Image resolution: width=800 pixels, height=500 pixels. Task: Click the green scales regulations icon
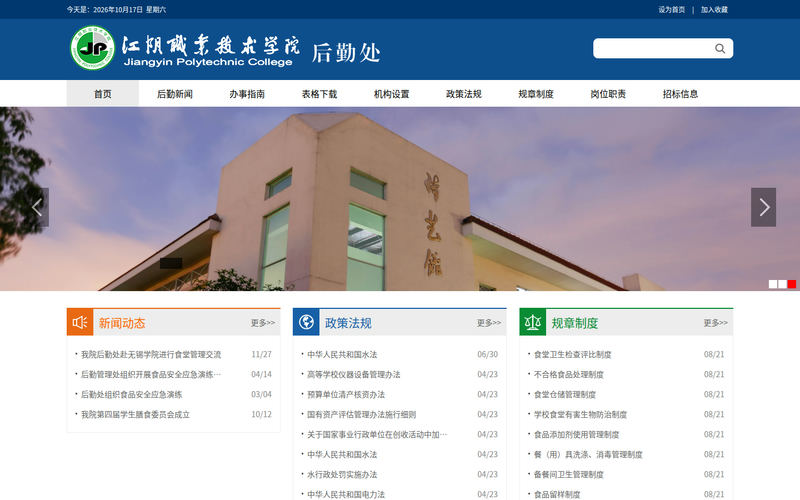[533, 322]
